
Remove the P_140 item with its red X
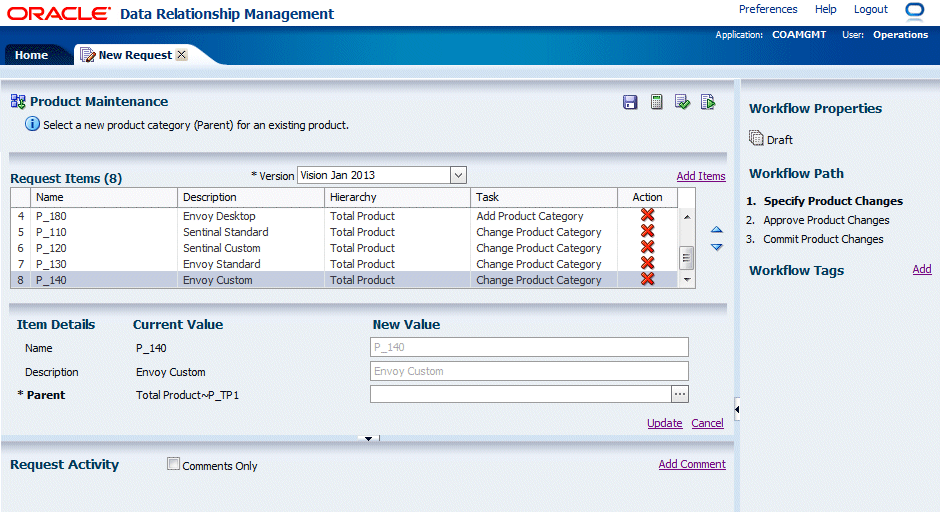[x=647, y=280]
